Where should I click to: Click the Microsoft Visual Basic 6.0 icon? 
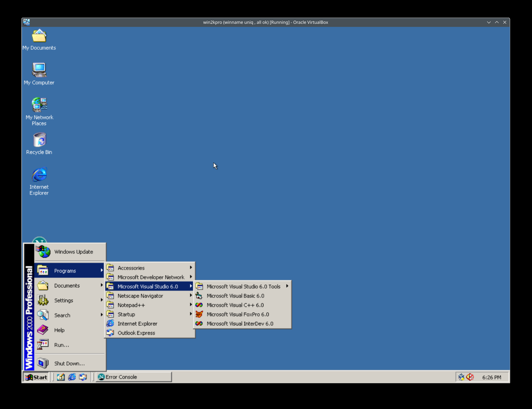(199, 296)
